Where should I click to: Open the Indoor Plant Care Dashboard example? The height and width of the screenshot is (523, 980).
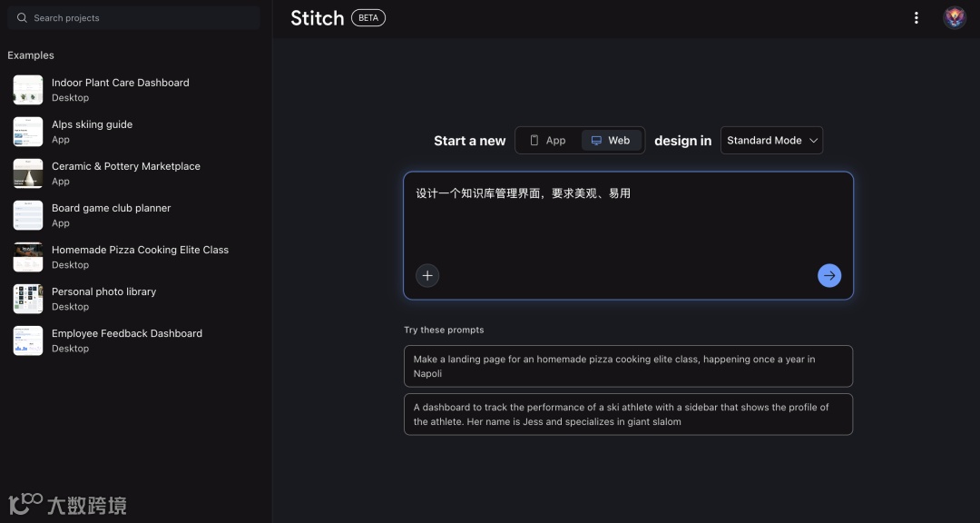click(135, 90)
